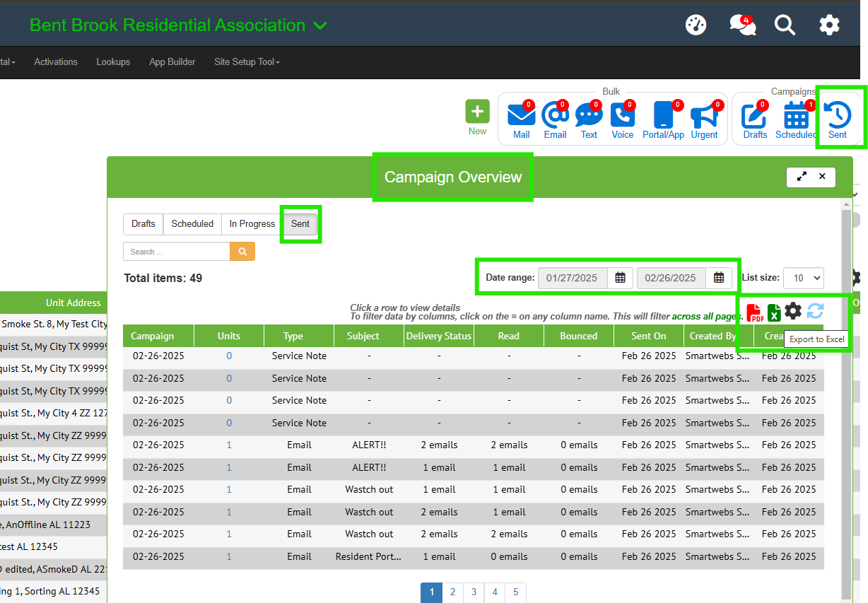The height and width of the screenshot is (603, 868).
Task: Click the green New plus button
Action: pyautogui.click(x=477, y=112)
